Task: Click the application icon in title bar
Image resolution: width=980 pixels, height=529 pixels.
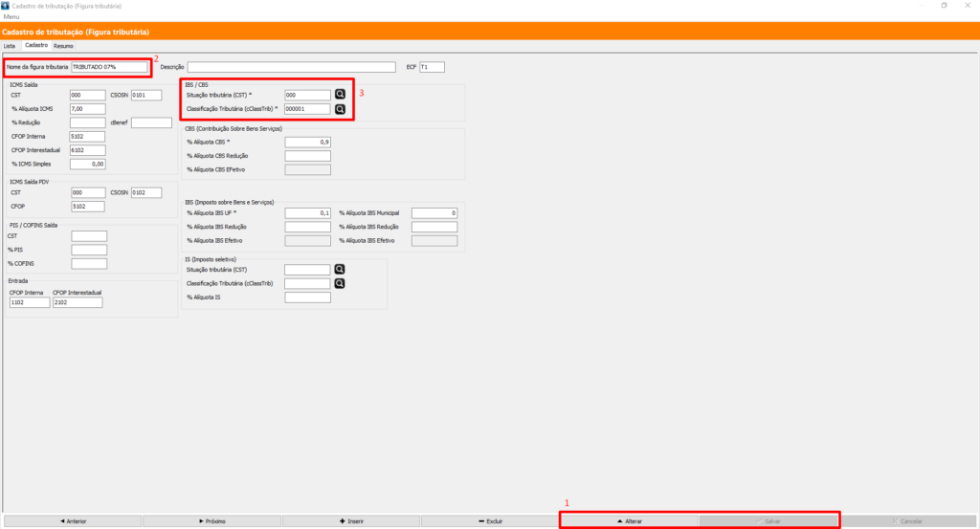Action: (7, 6)
